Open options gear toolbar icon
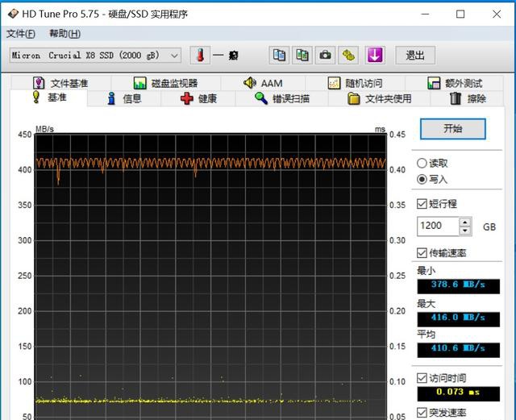The height and width of the screenshot is (420, 516). click(x=348, y=56)
